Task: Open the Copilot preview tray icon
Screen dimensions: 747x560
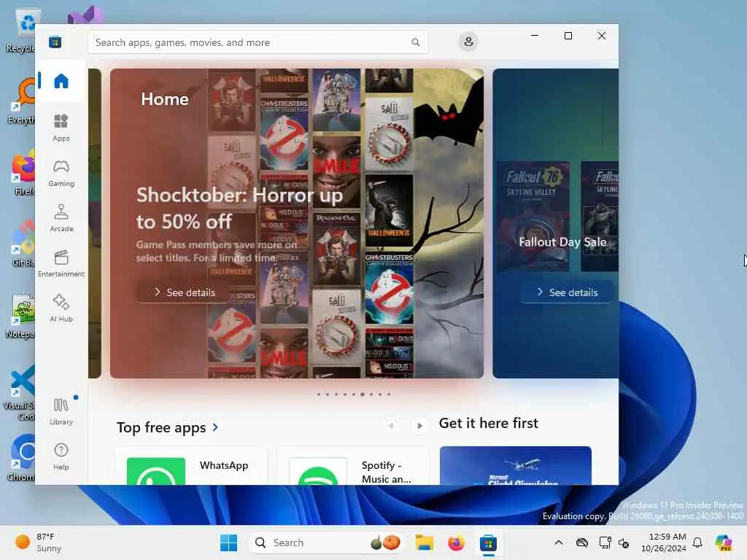Action: [724, 542]
